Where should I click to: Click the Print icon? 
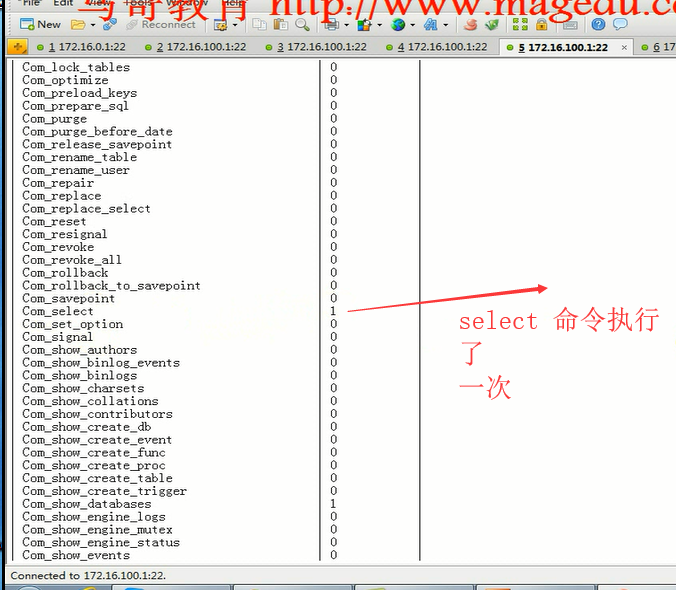[332, 25]
